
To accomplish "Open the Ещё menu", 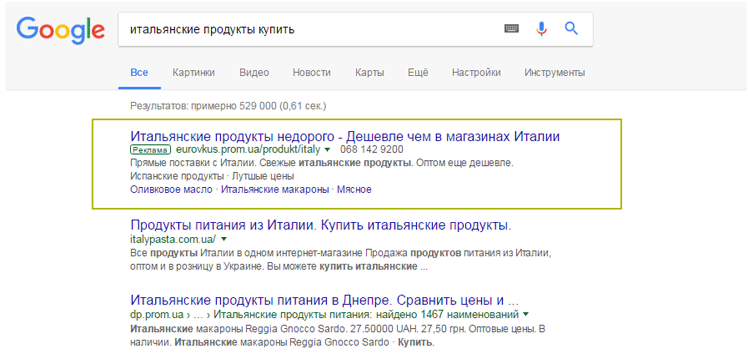I will [x=418, y=73].
